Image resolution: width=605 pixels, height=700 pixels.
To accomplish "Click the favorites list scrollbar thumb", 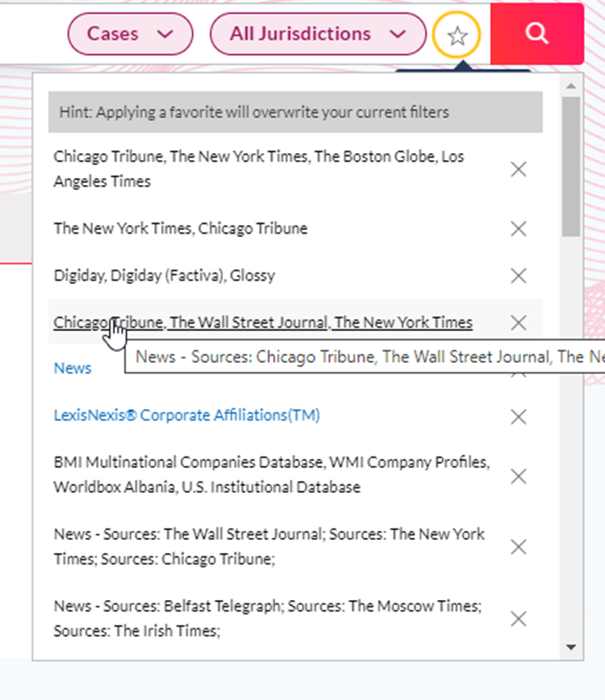I will pyautogui.click(x=571, y=166).
